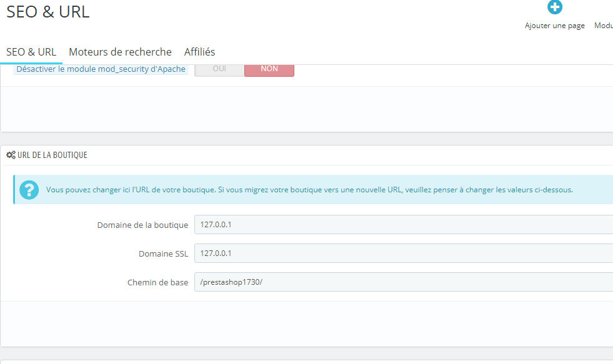Screen dimensions: 613x364
Task: Select NON for the mod_security setting
Action: 269,69
